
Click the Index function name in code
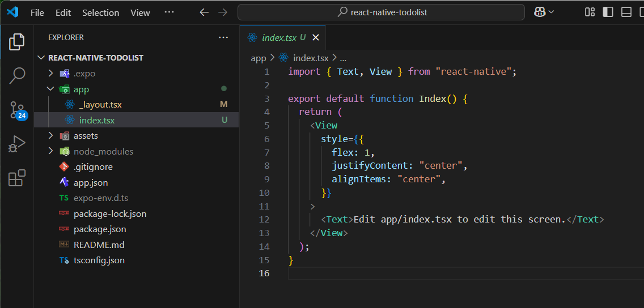tap(433, 99)
